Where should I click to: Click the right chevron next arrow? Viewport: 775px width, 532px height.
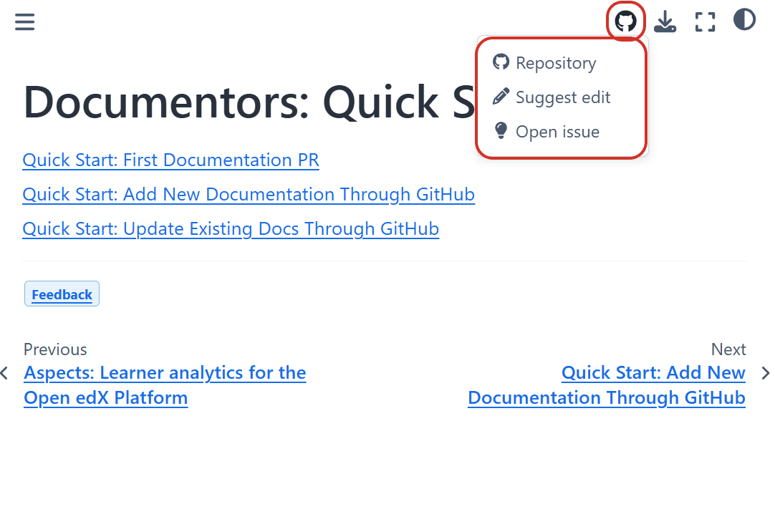click(x=766, y=373)
